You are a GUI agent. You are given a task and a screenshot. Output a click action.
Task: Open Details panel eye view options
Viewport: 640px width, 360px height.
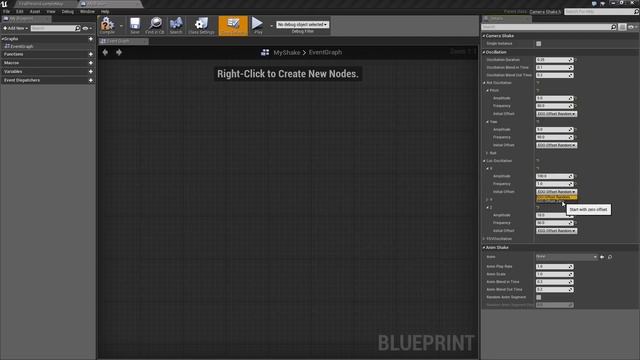coord(632,27)
